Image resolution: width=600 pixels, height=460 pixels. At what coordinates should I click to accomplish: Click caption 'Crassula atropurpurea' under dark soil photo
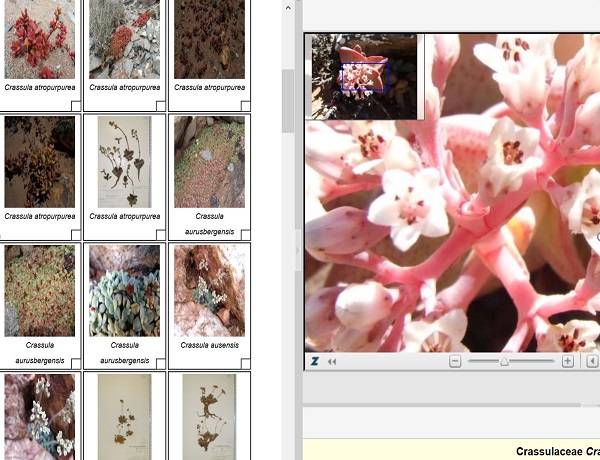pyautogui.click(x=210, y=88)
